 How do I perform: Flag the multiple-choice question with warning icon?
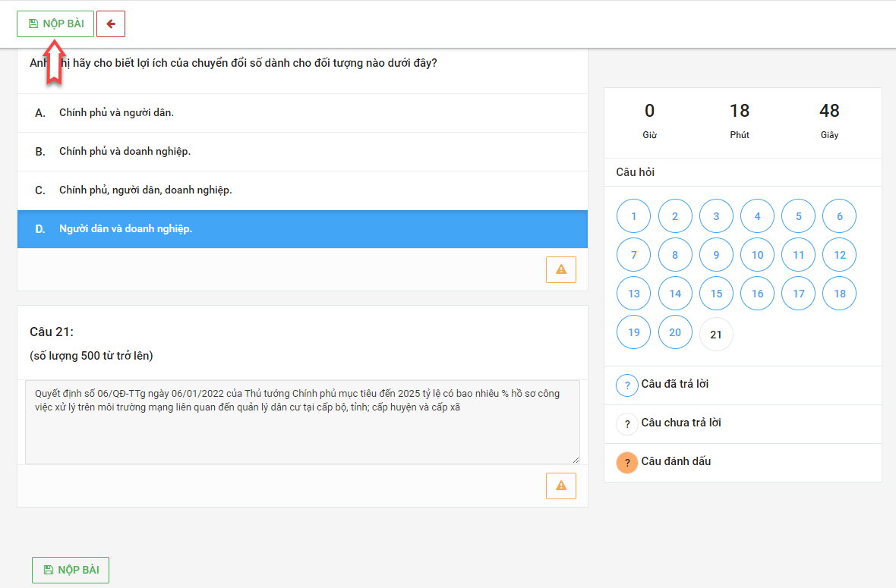point(561,269)
